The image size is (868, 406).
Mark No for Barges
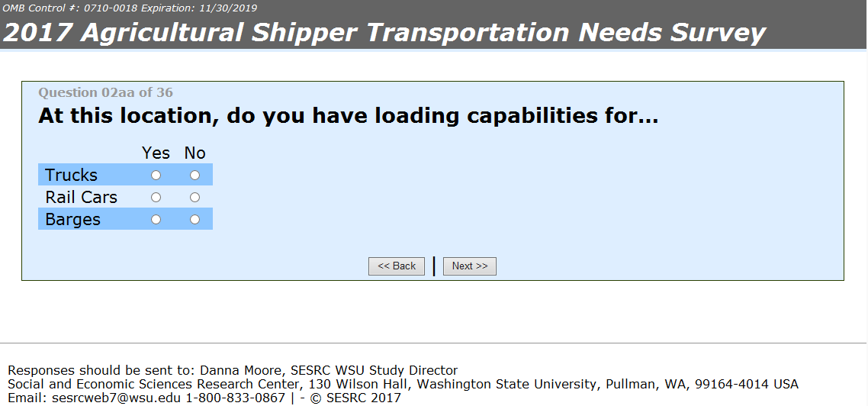coord(195,220)
